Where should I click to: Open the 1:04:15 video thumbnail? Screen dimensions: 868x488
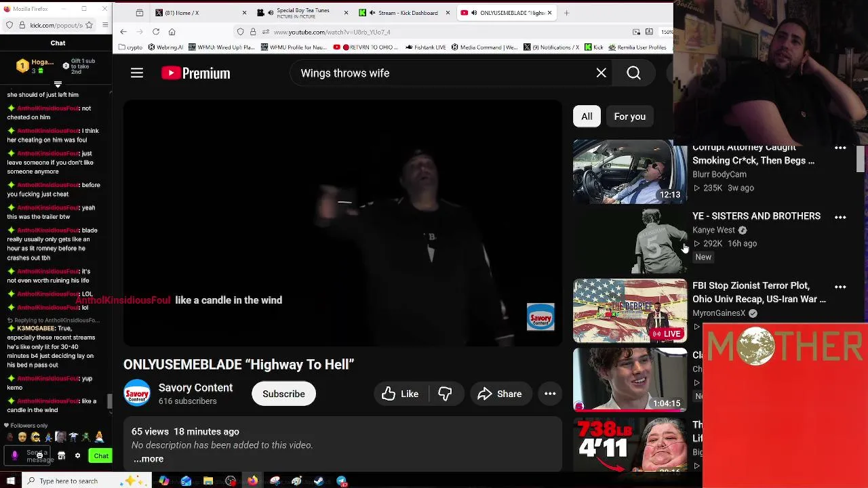tap(630, 380)
